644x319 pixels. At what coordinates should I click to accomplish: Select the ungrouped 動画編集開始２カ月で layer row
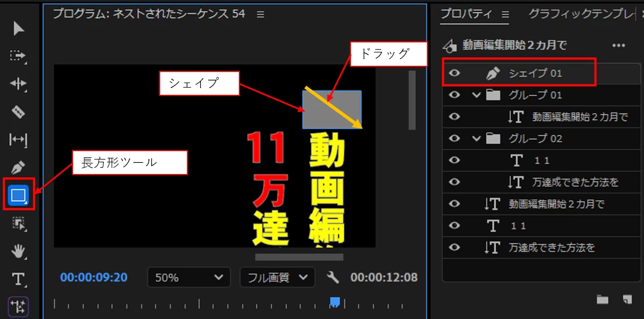(x=542, y=204)
